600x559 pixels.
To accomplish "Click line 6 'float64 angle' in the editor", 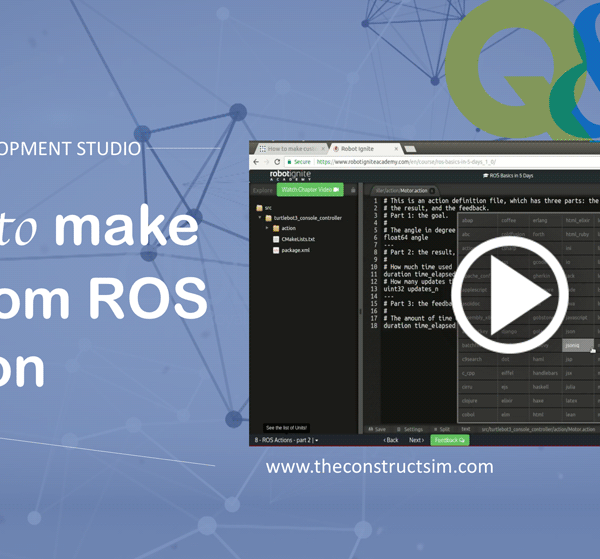I will click(x=406, y=238).
